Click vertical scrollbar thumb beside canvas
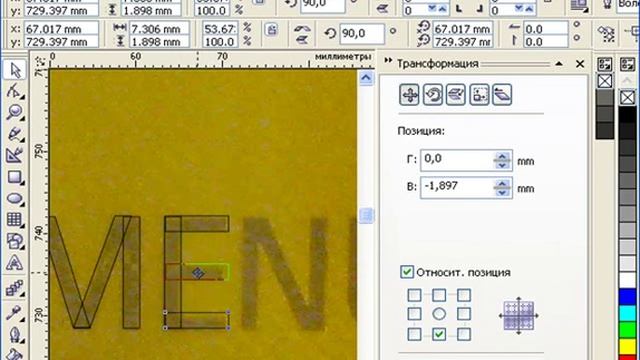This screenshot has width=640, height=360. [366, 215]
